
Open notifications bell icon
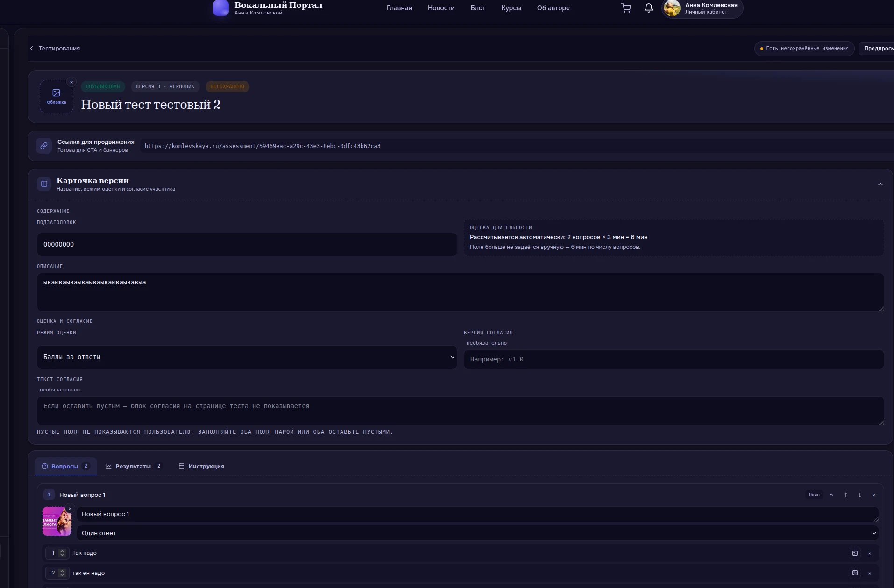648,8
